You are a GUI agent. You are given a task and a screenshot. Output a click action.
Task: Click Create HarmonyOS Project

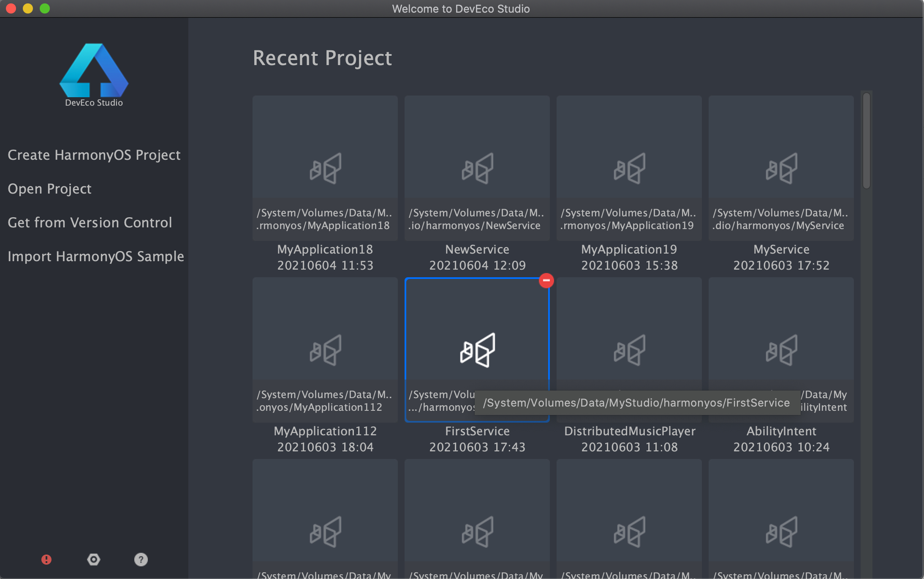94,155
